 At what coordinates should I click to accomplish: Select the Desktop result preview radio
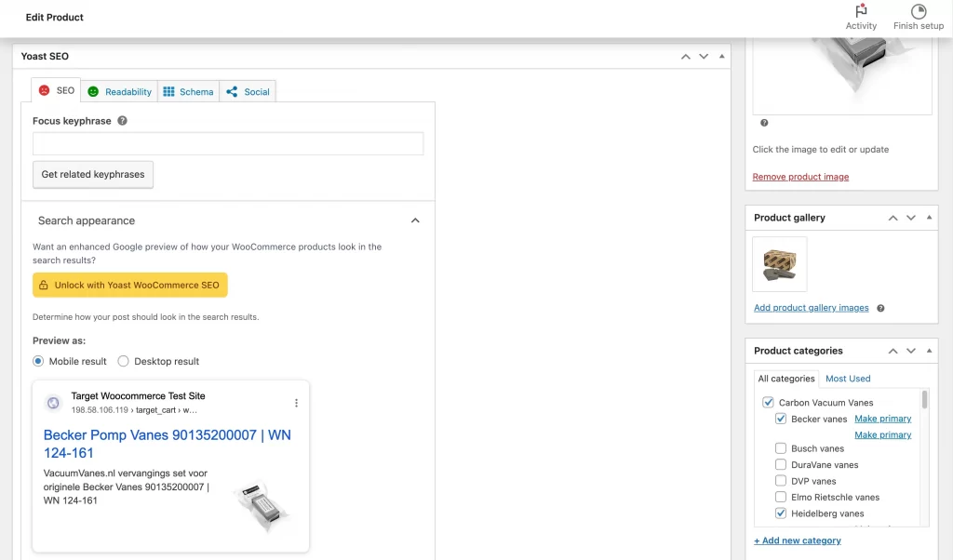coord(124,361)
